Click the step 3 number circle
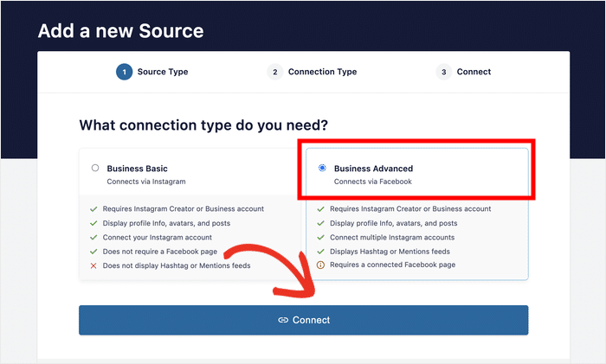The height and width of the screenshot is (364, 606). [443, 72]
